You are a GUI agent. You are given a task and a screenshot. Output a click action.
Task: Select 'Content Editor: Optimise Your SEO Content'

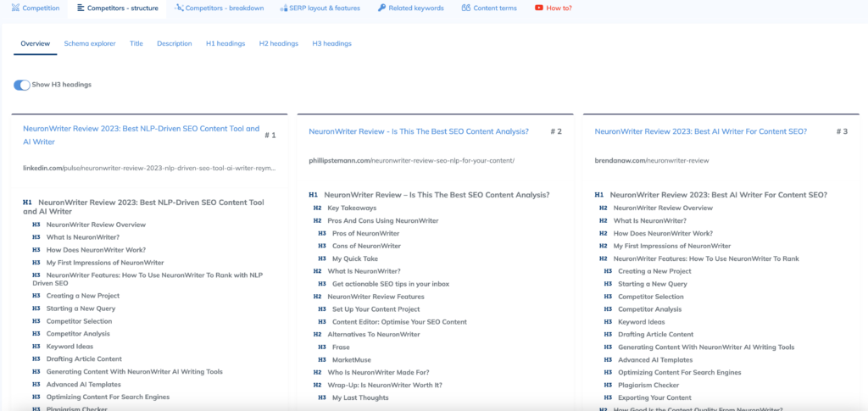(x=400, y=322)
